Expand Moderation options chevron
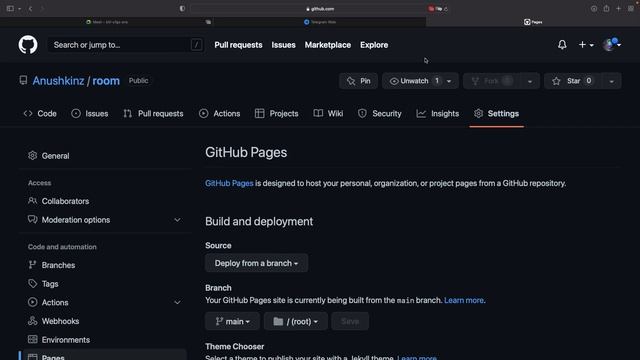 177,220
